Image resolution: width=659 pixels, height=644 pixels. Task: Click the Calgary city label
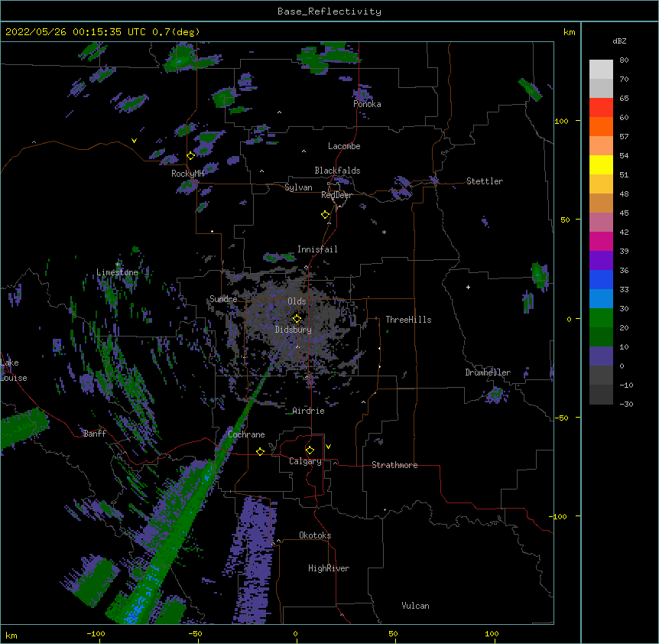coord(306,461)
